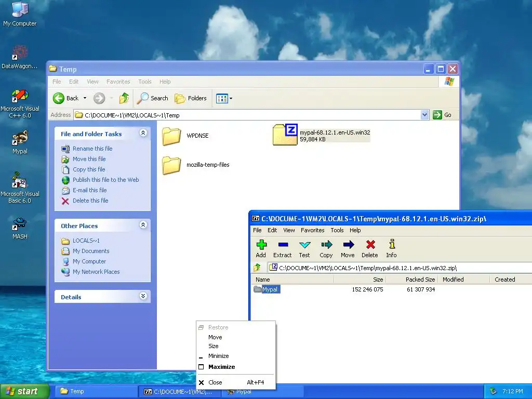Click the Up folder icon in Explorer toolbar
The image size is (532, 399).
[124, 98]
